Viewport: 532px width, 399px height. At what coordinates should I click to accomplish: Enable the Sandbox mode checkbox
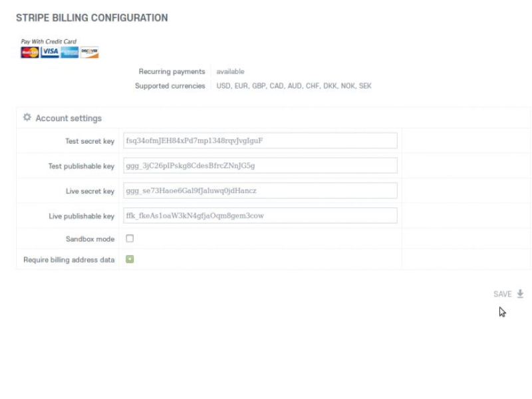(x=130, y=239)
